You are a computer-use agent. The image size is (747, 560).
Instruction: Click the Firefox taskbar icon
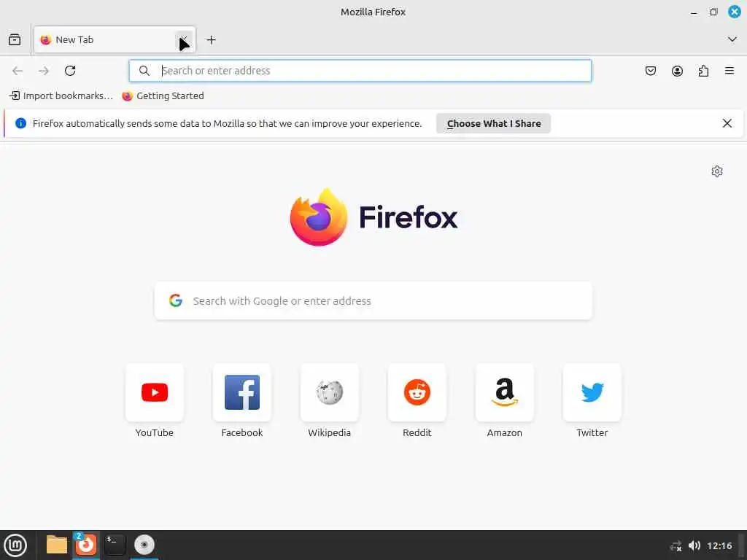click(x=86, y=544)
